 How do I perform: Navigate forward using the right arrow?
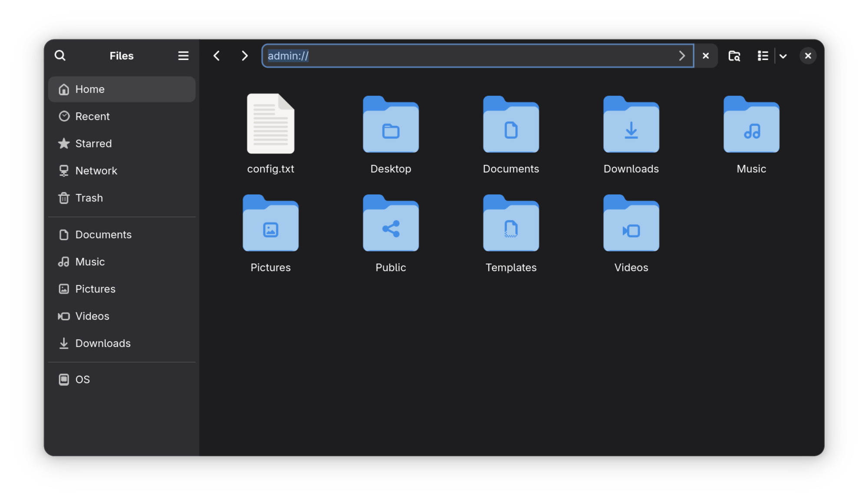point(244,56)
